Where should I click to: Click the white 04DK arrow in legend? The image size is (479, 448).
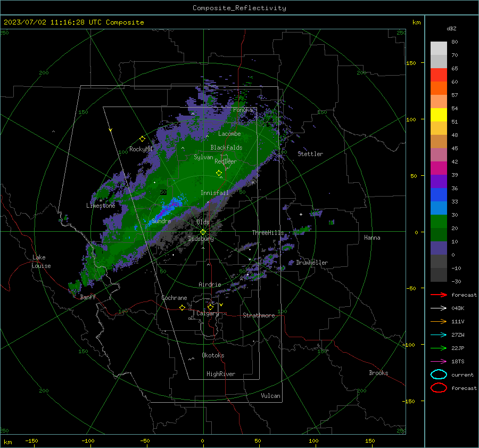point(439,308)
